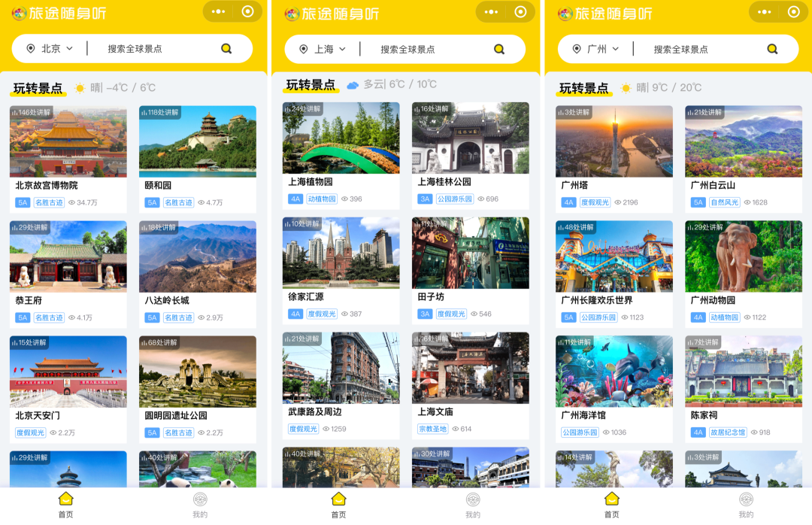This screenshot has width=812, height=525.
Task: Click the 1259 view count under 武康路及周边
Action: [335, 429]
